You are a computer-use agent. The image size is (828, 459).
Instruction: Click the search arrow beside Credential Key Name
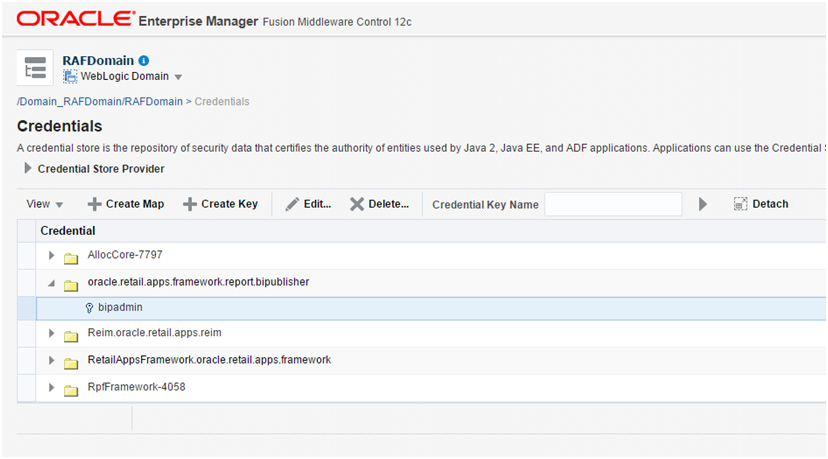[x=703, y=204]
